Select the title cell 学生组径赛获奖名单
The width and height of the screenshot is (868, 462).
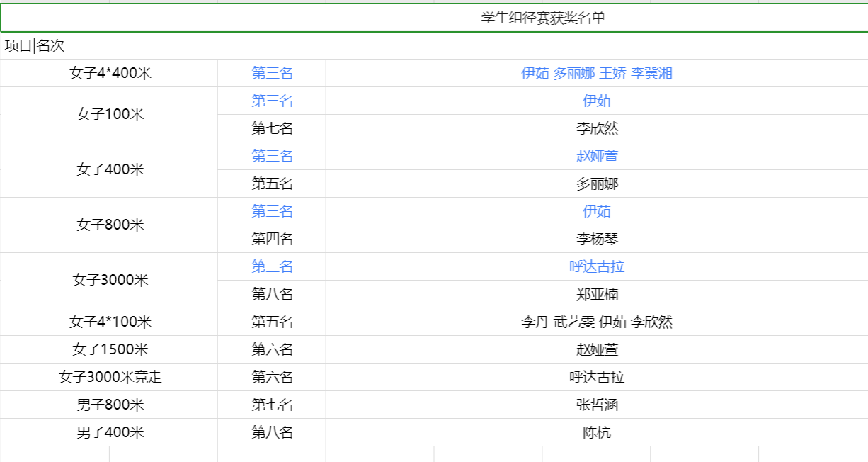click(x=543, y=18)
